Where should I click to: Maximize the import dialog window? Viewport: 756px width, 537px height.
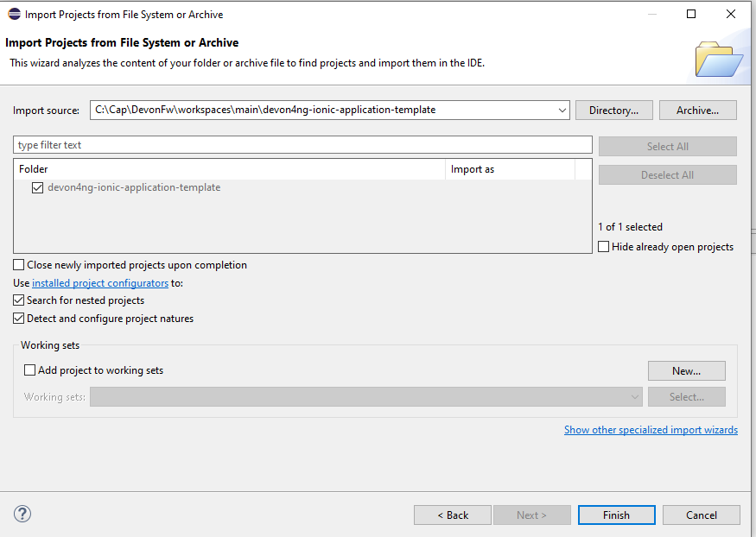691,14
